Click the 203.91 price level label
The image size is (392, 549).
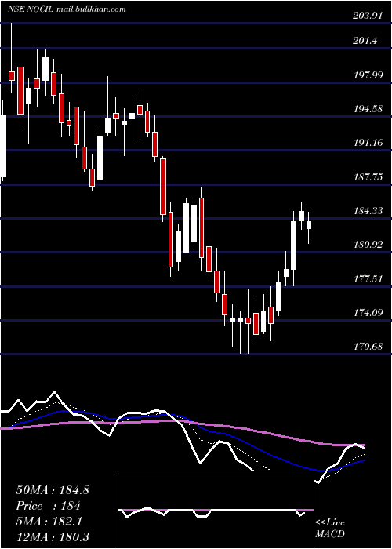pos(368,15)
